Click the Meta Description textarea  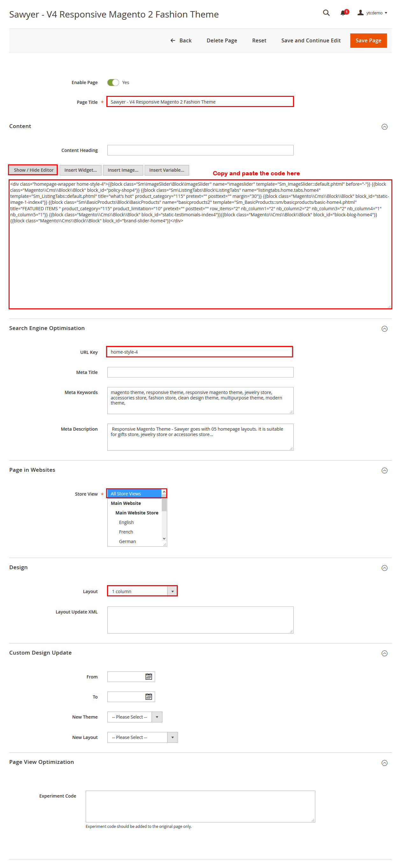click(x=200, y=437)
